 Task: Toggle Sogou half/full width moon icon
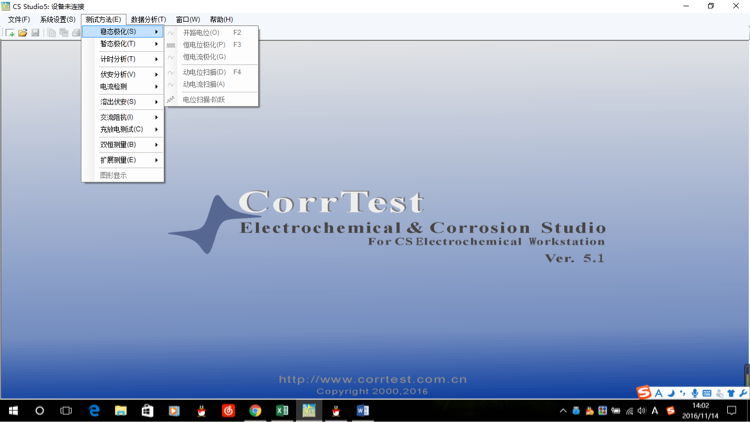671,393
